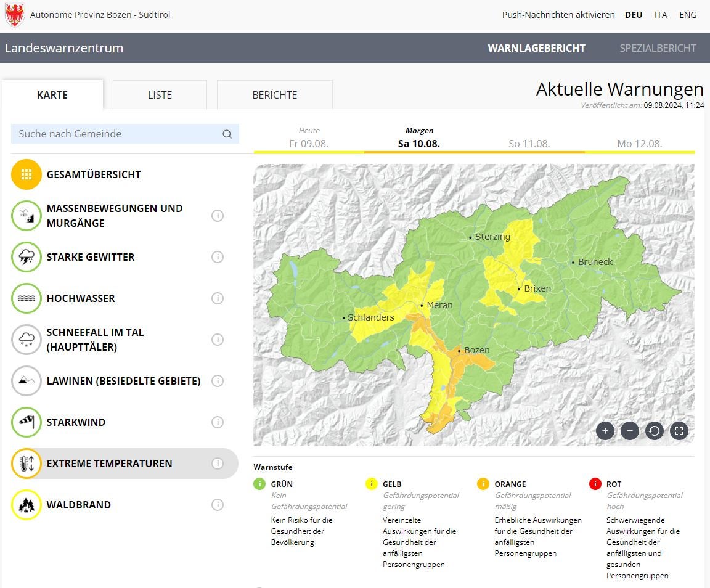Open the BERICHTE tab
Image resolution: width=710 pixels, height=588 pixels.
coord(274,95)
